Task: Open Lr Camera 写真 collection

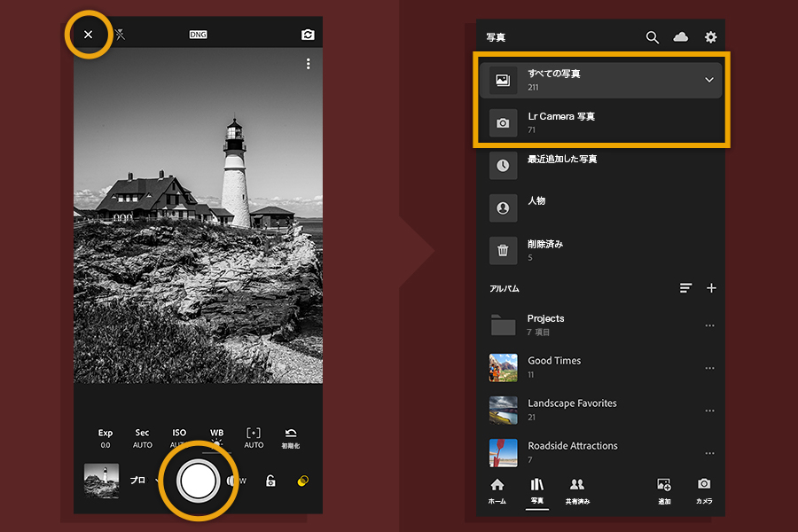Action: pos(600,122)
